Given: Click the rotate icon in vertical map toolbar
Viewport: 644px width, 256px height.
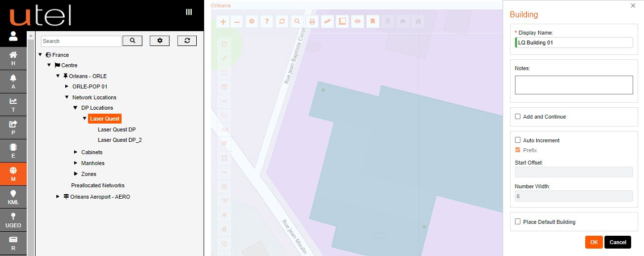Looking at the screenshot, I should point(224,44).
